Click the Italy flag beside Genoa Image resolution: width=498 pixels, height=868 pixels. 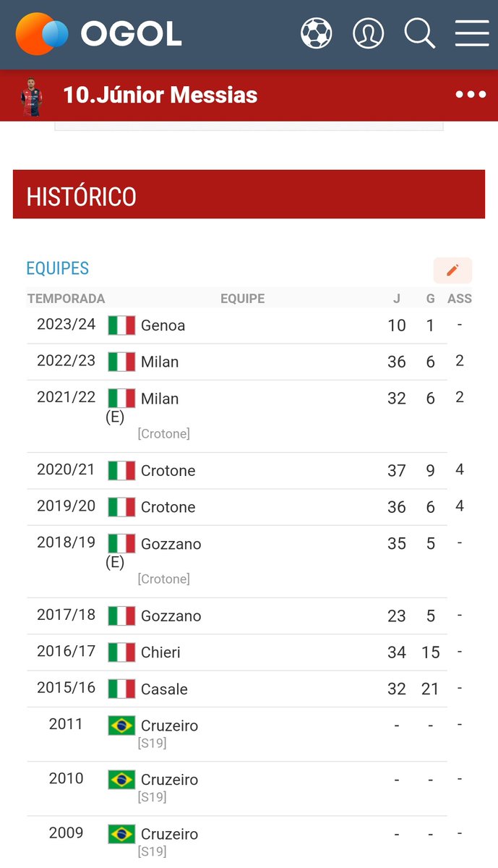pos(121,325)
